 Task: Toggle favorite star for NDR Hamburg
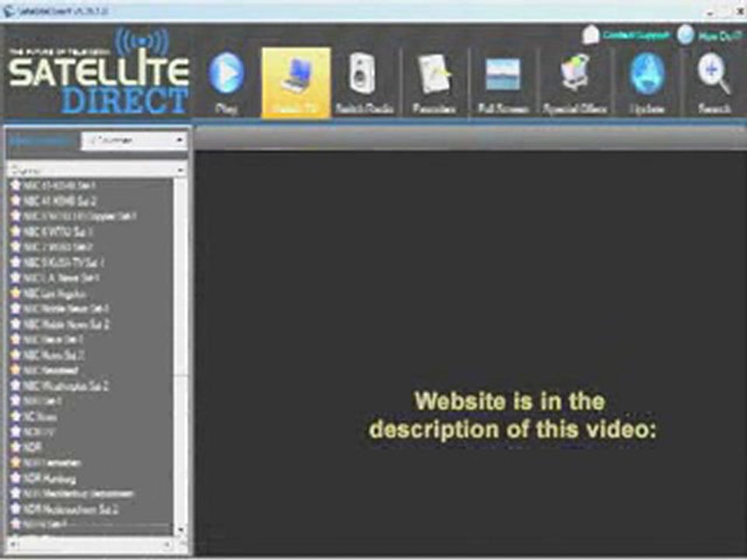pos(16,478)
